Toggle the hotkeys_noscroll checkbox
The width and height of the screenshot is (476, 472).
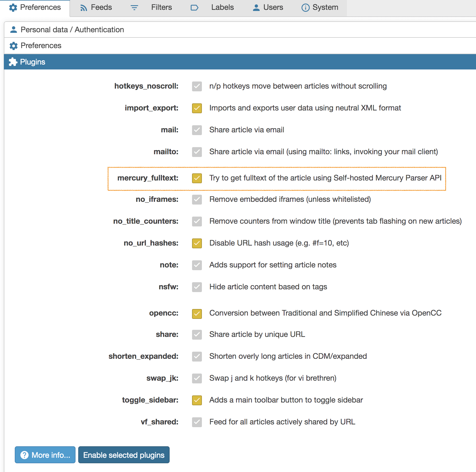coord(197,86)
